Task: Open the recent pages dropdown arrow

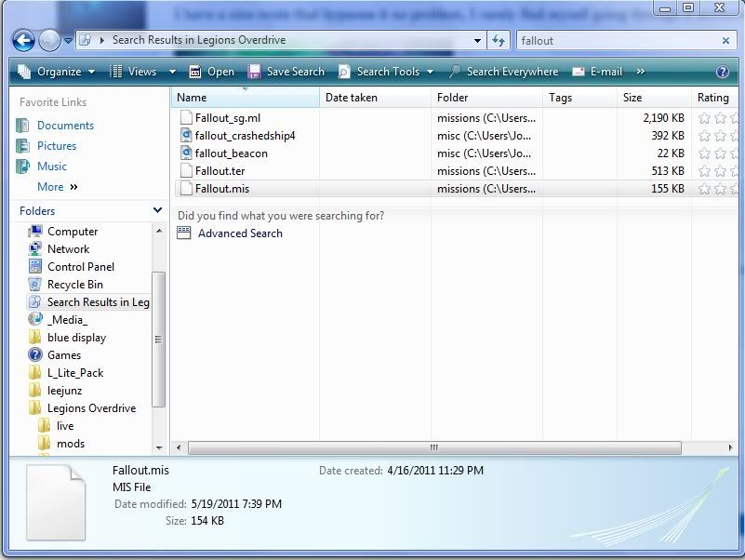Action: pyautogui.click(x=68, y=41)
